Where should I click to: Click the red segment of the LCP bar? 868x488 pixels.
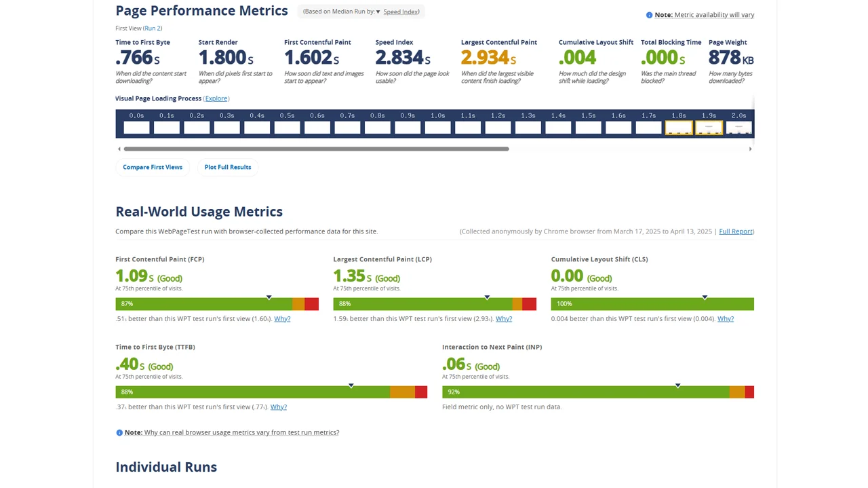point(529,304)
